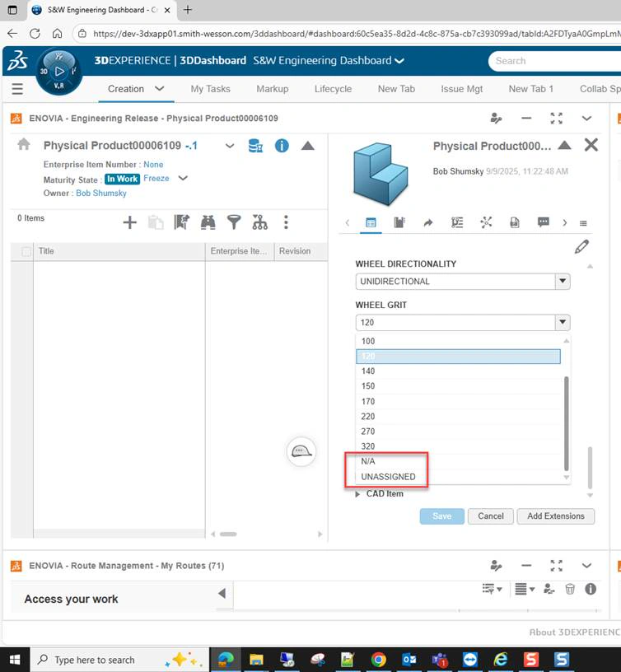Open the info panel tab list menu icon
The height and width of the screenshot is (672, 621).
coord(583,223)
